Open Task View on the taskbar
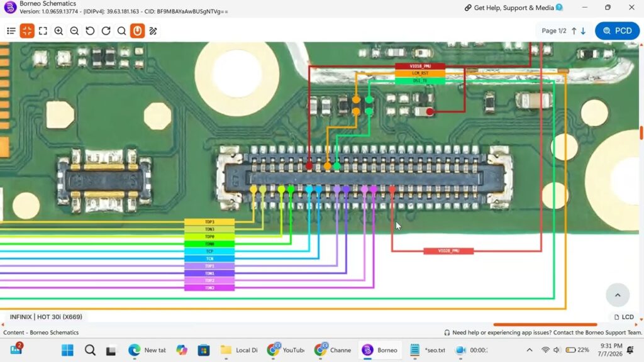Viewport: 644px width, 362px height. pyautogui.click(x=111, y=351)
